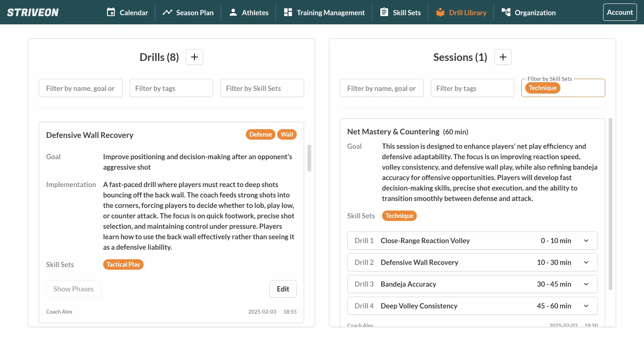The height and width of the screenshot is (348, 644).
Task: Open the drills Filter by Skill Sets dropdown
Action: pyautogui.click(x=262, y=88)
